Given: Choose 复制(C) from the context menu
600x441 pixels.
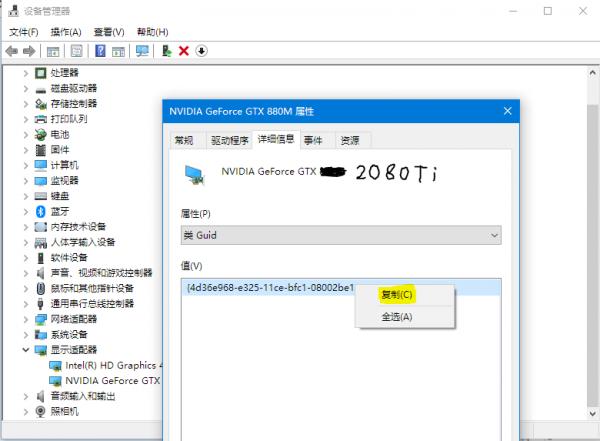Looking at the screenshot, I should click(397, 294).
